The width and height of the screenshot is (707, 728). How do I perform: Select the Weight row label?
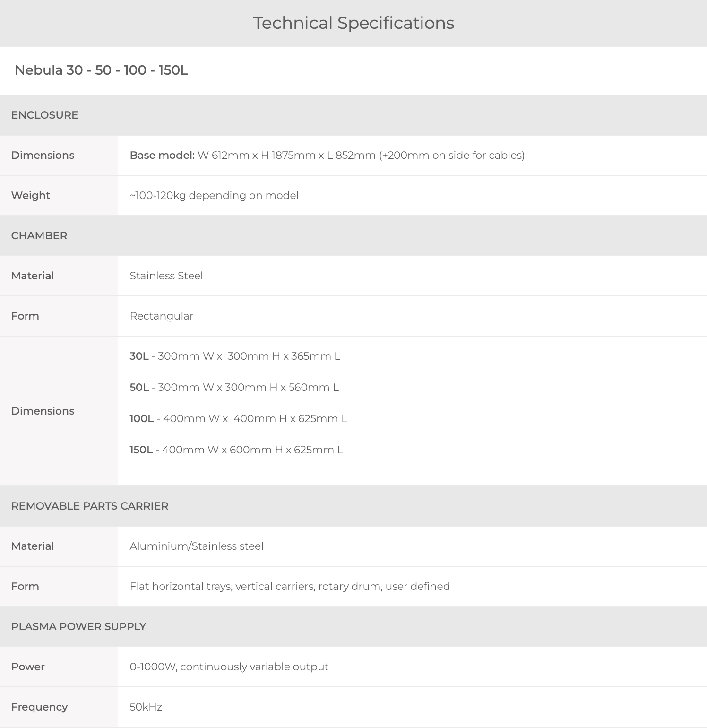[x=31, y=195]
